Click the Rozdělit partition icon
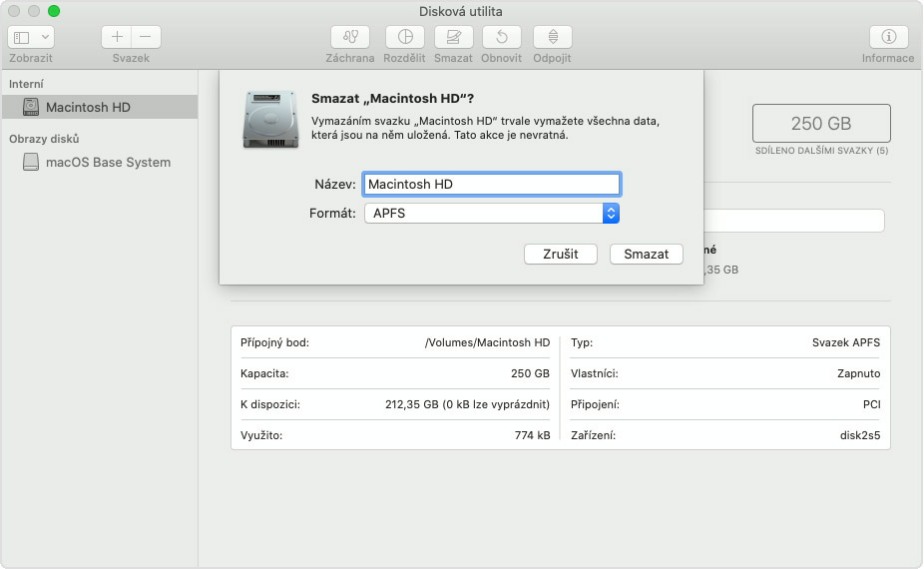924x569 pixels. (x=405, y=37)
